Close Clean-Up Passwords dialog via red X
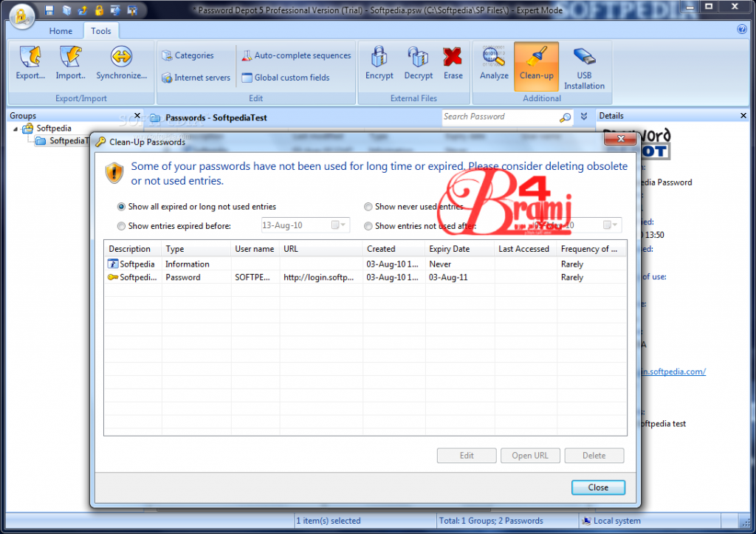The image size is (756, 534). tap(620, 139)
